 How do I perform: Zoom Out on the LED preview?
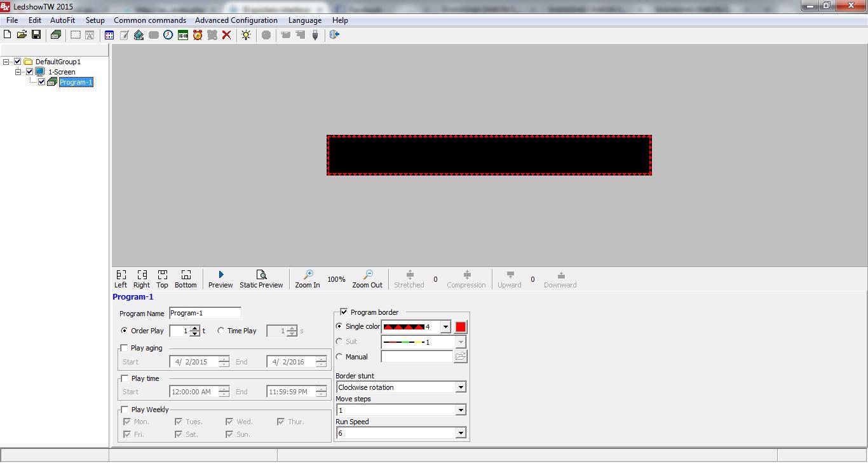pos(367,279)
